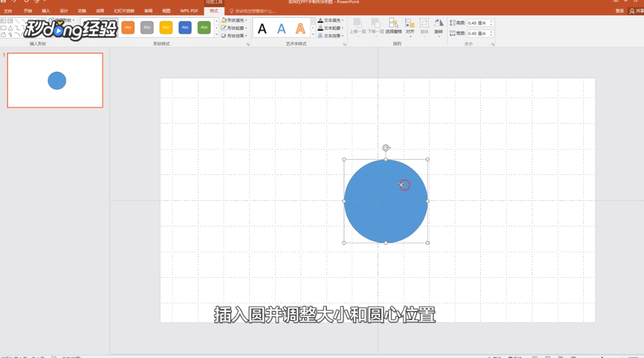Adjust the height value stepper arrows

click(491, 23)
